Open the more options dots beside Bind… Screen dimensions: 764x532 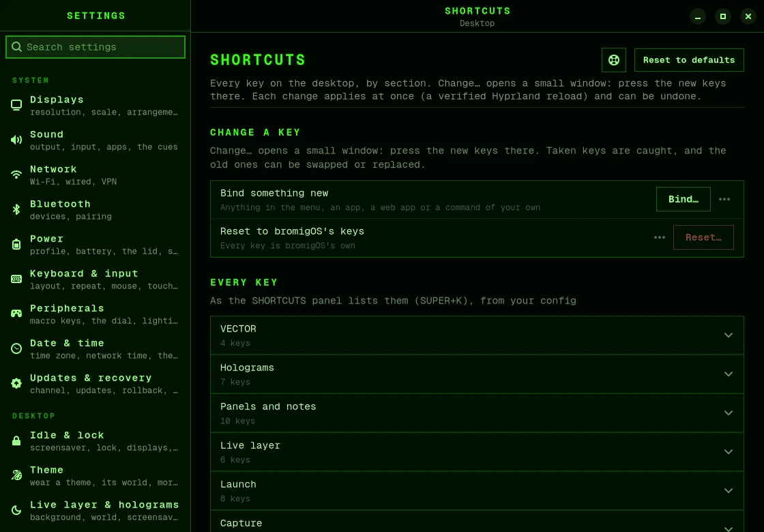[724, 199]
